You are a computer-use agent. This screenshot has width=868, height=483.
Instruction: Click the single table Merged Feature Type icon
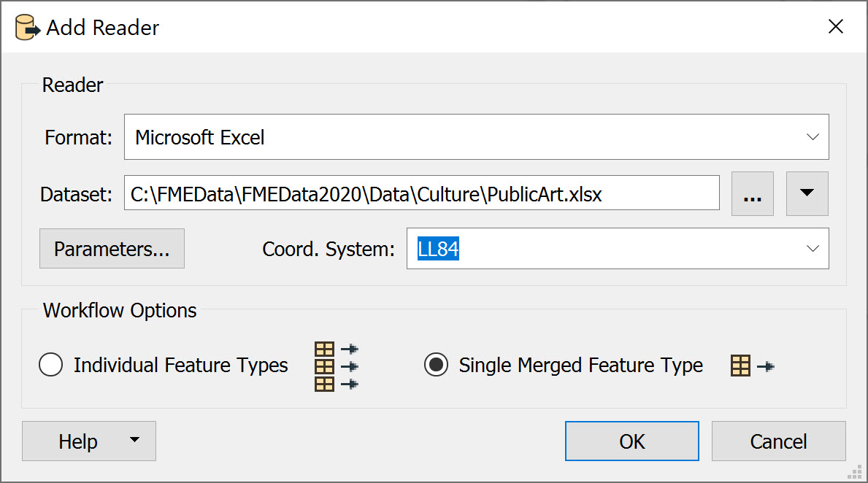click(753, 366)
